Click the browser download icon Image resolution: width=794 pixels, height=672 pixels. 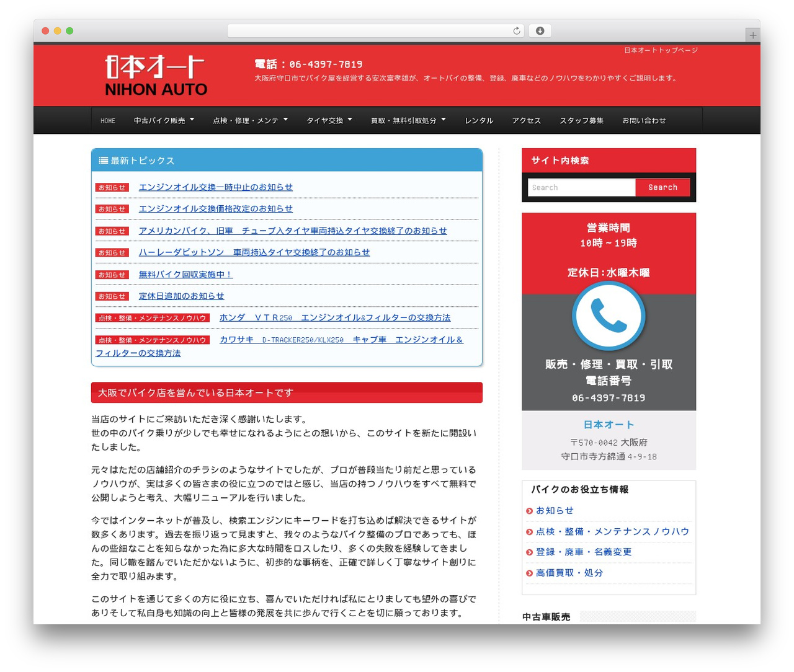pyautogui.click(x=540, y=31)
